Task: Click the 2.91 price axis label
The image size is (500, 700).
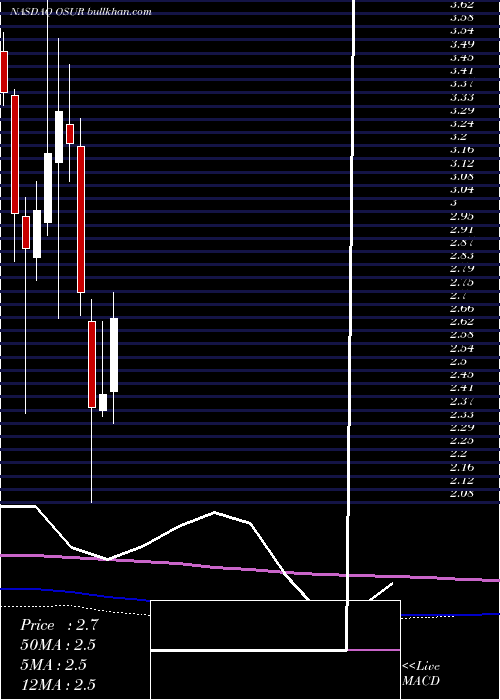Action: point(462,229)
